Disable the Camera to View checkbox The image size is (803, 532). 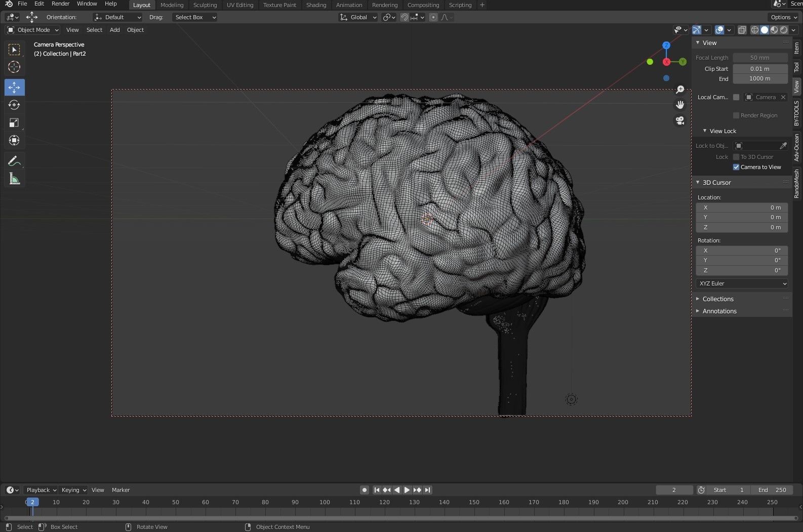(736, 167)
